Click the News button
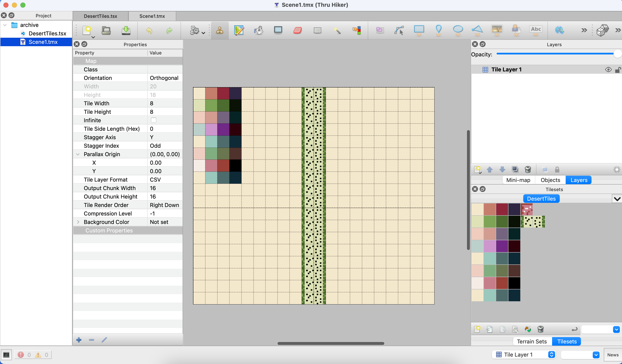The image size is (622, 364). pos(613,355)
